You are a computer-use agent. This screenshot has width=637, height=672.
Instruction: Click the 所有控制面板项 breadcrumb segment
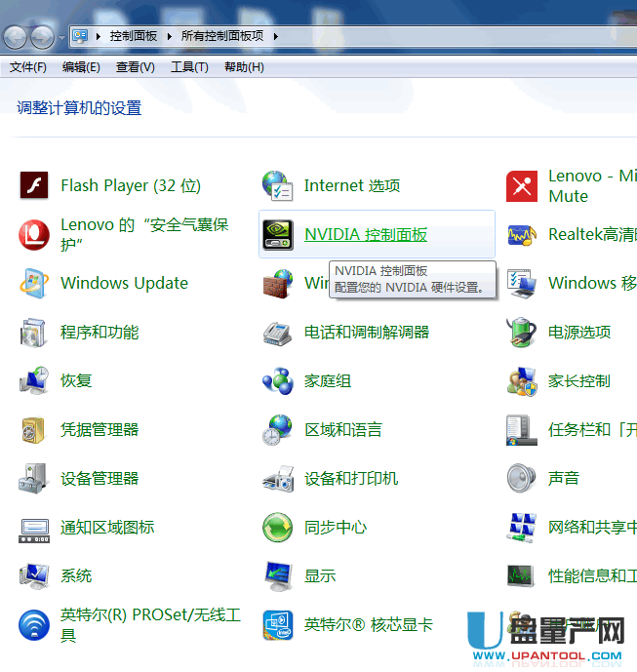pyautogui.click(x=221, y=36)
